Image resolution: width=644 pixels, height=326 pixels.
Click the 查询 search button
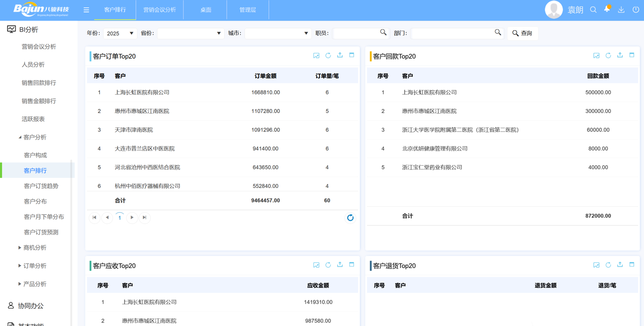[523, 33]
